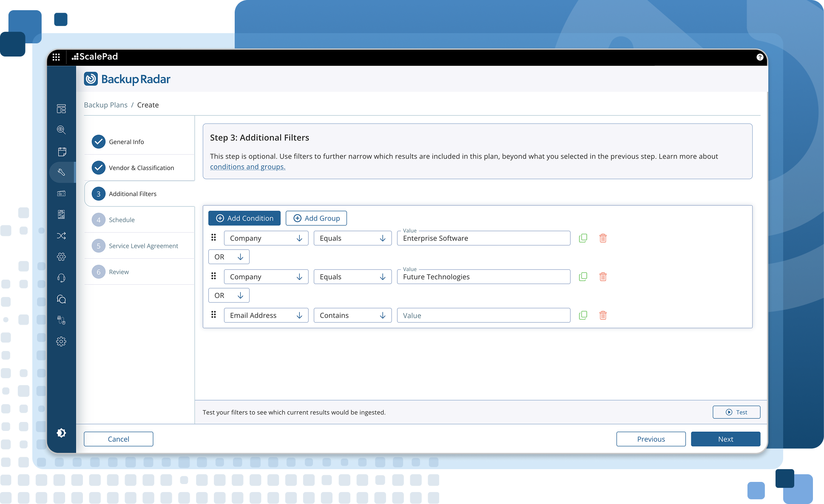Image resolution: width=824 pixels, height=504 pixels.
Task: Click the empty Value input field
Action: 483,315
